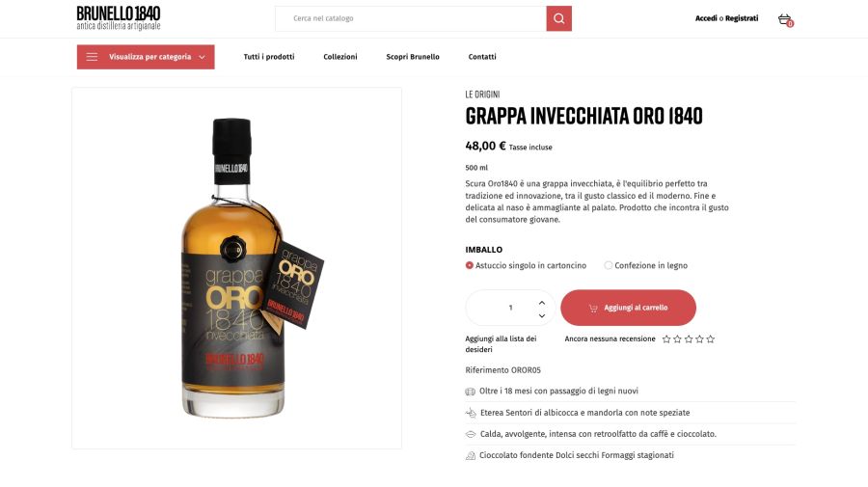868x487 pixels.
Task: Click Aggiungi alla lista dei desideri
Action: click(x=501, y=344)
